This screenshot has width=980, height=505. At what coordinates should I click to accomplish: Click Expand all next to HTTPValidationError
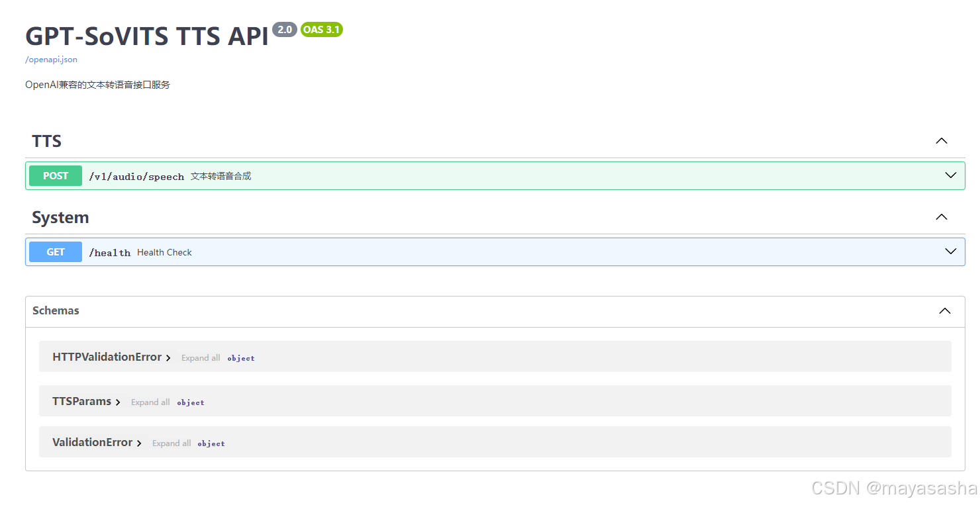[x=201, y=358]
